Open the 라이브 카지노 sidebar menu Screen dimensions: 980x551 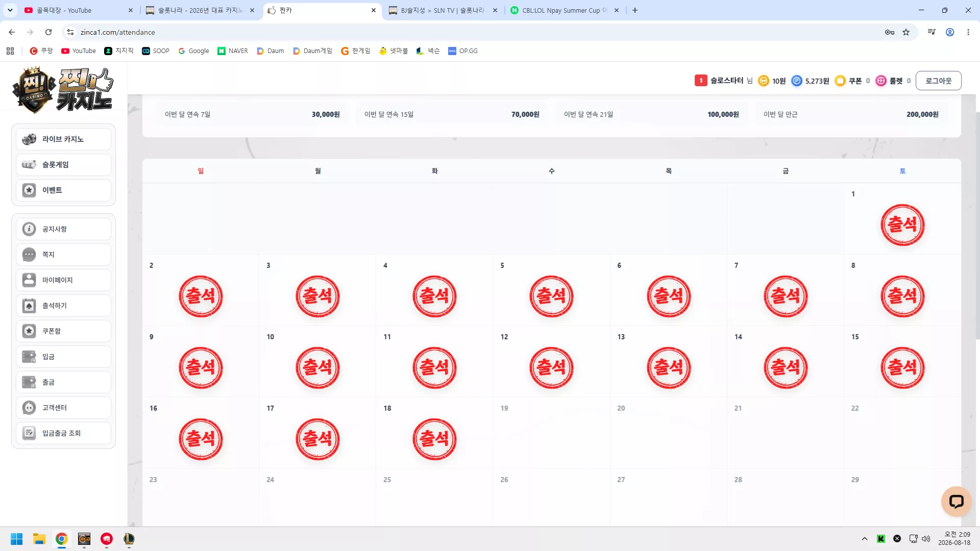pos(63,139)
